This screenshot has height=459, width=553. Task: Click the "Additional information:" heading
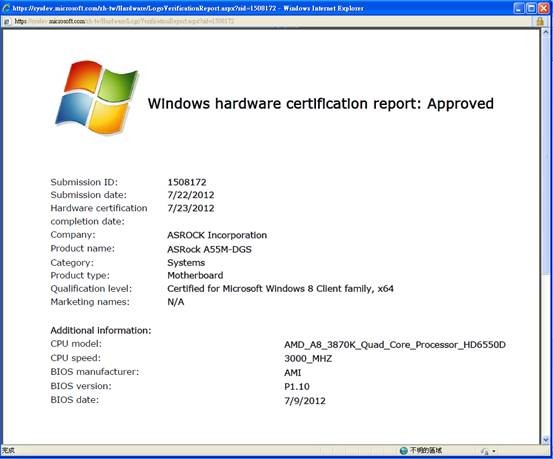101,331
